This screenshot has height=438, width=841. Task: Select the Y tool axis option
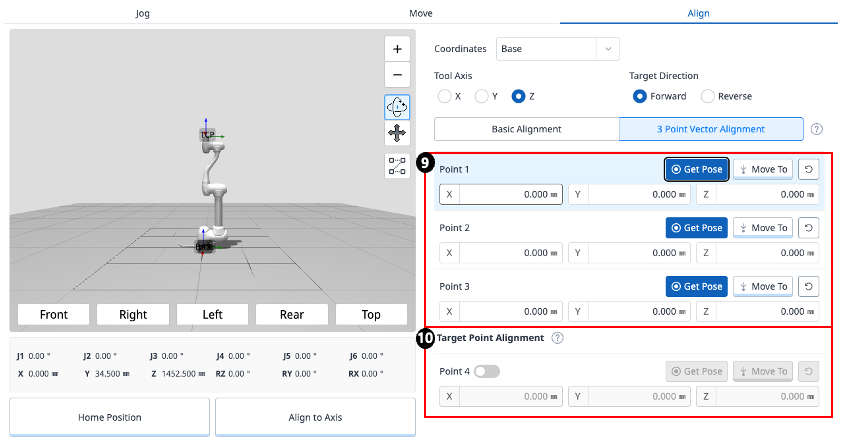tap(482, 96)
